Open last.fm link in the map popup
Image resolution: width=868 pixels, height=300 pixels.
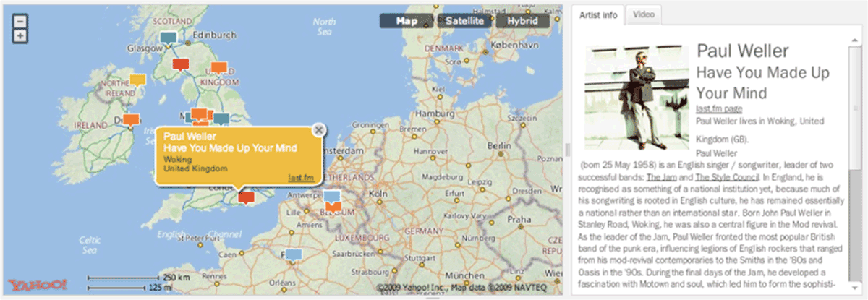[x=300, y=177]
